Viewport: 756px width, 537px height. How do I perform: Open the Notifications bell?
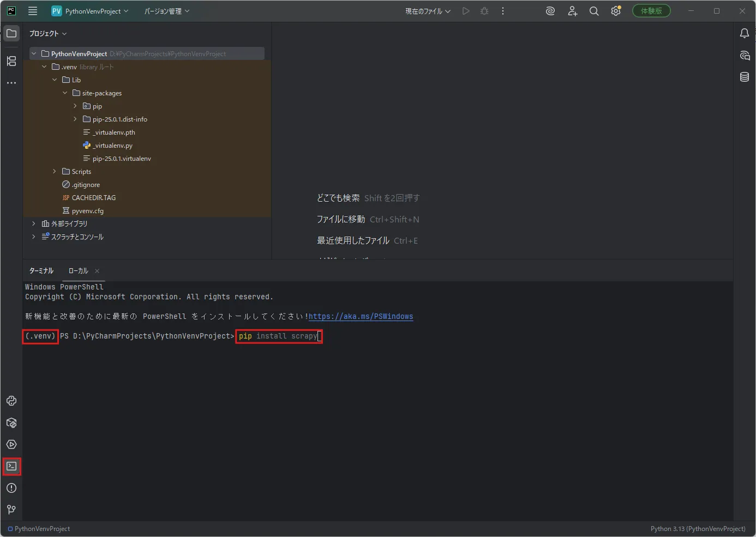tap(745, 33)
